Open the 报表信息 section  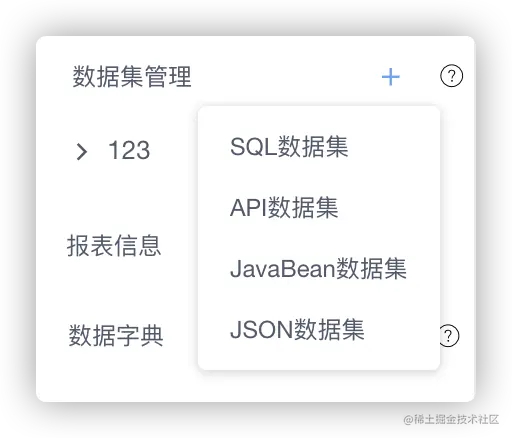coord(114,246)
